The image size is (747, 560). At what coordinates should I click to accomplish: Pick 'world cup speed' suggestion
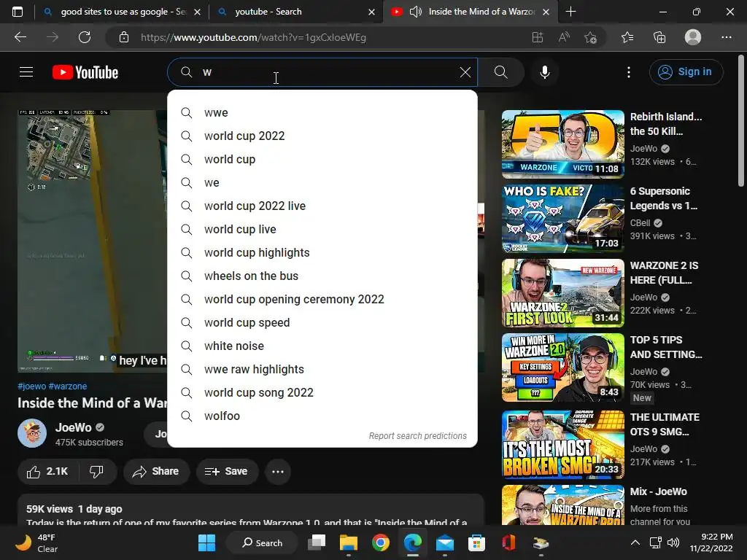point(322,323)
